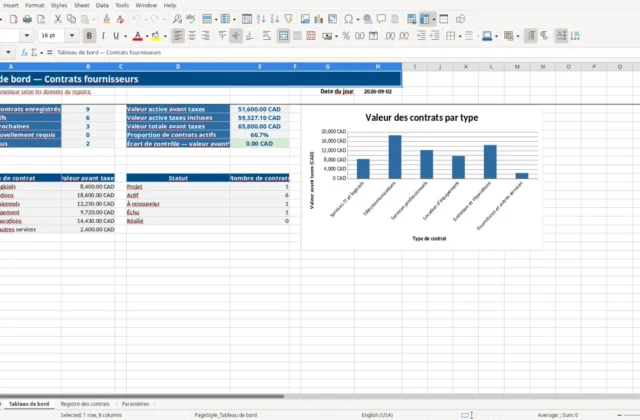Viewport: 640px width, 420px height.
Task: Click the Format as Date icon
Action: (373, 36)
